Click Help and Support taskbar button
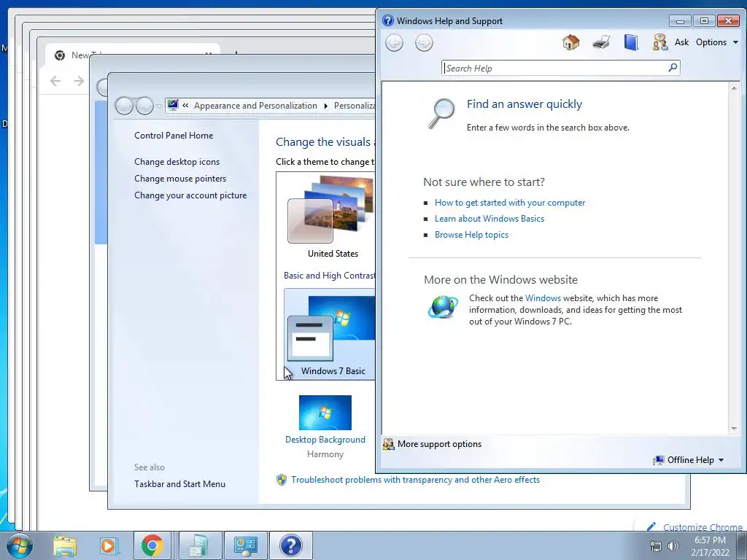The image size is (747, 560). pos(291,545)
